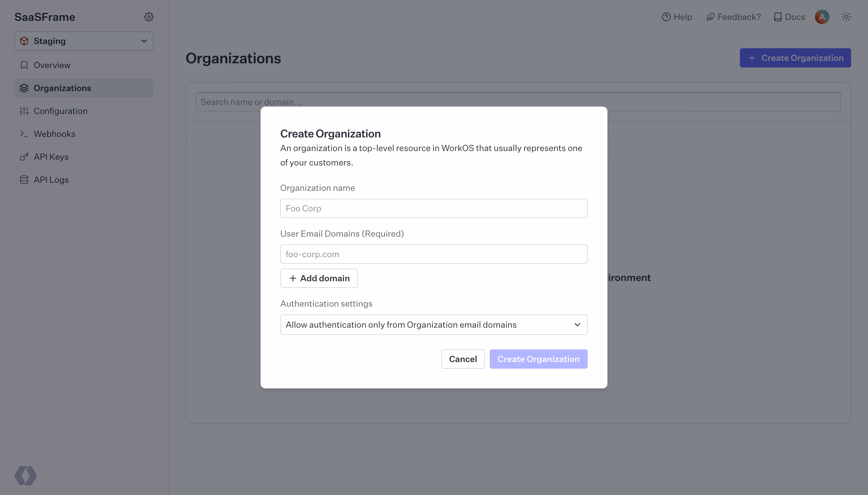Click the Feedback feather icon
Viewport: 868px width, 495px height.
click(710, 17)
